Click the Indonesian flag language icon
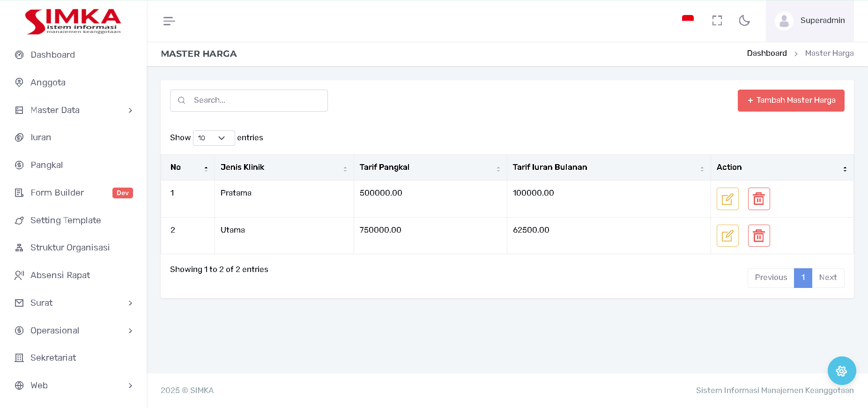This screenshot has width=868, height=408. [x=687, y=20]
